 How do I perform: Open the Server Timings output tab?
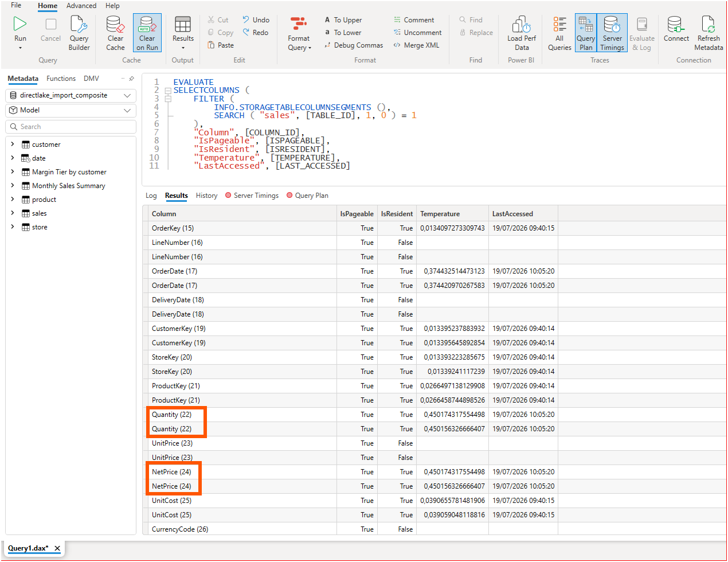pyautogui.click(x=252, y=196)
